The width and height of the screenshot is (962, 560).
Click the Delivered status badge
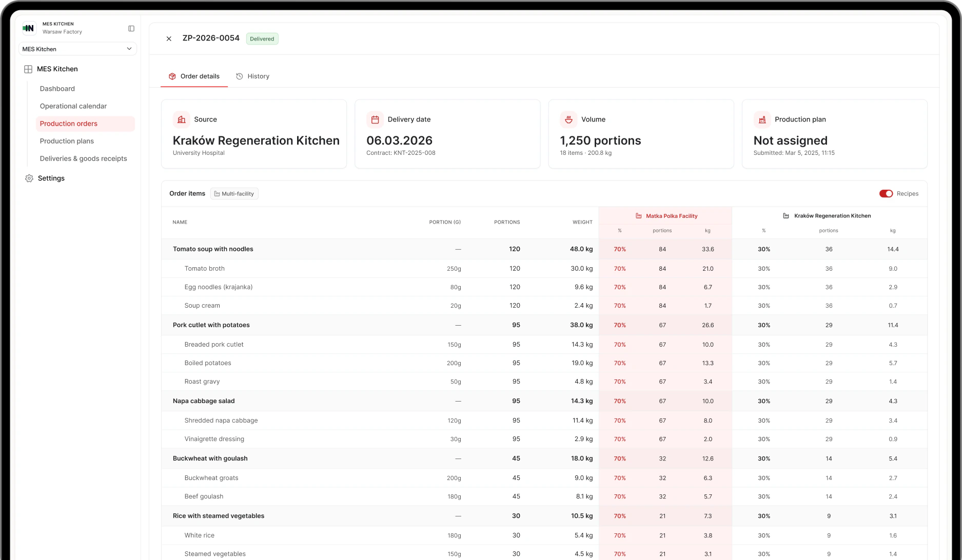pos(262,39)
